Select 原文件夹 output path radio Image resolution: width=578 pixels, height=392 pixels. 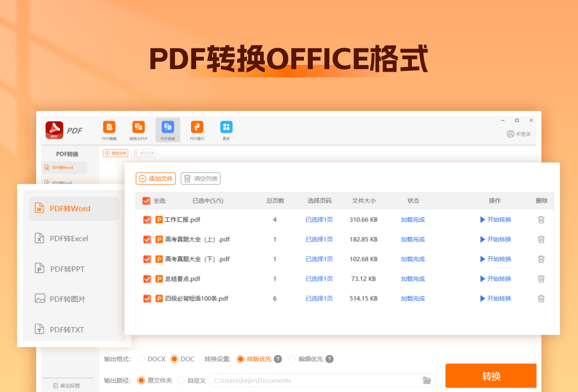(141, 380)
